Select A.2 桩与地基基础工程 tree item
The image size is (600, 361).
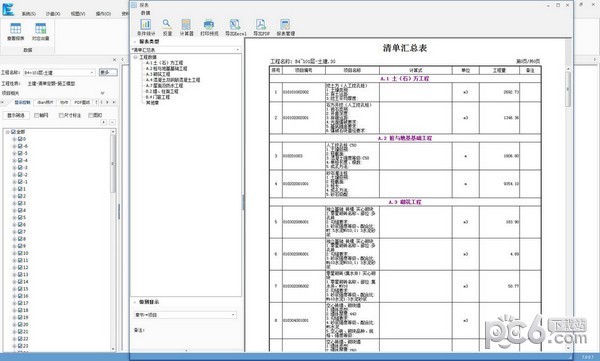point(166,69)
